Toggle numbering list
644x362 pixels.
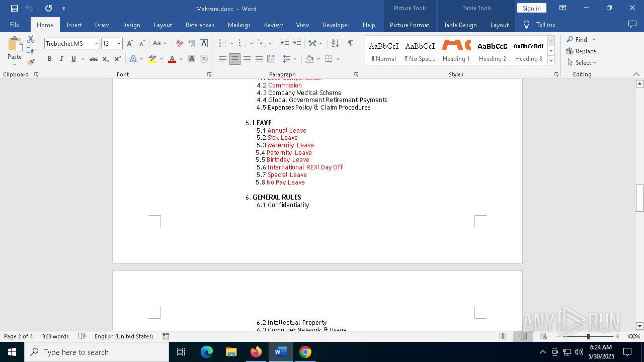pyautogui.click(x=243, y=43)
